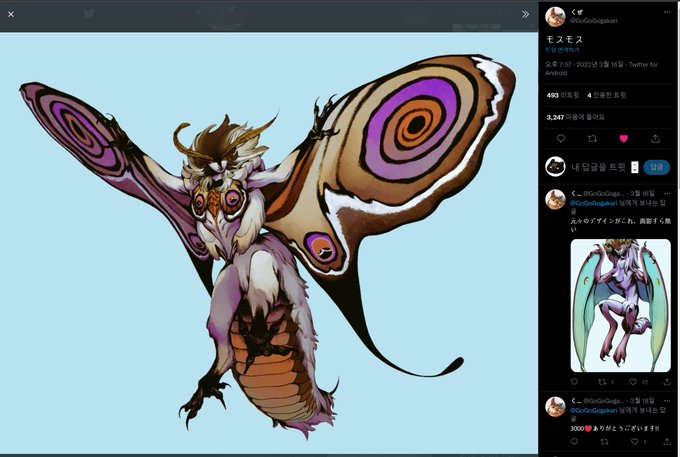Screen dimensions: 680x457
Task: Open the winged creature thumbnail in the reply
Action: point(620,305)
